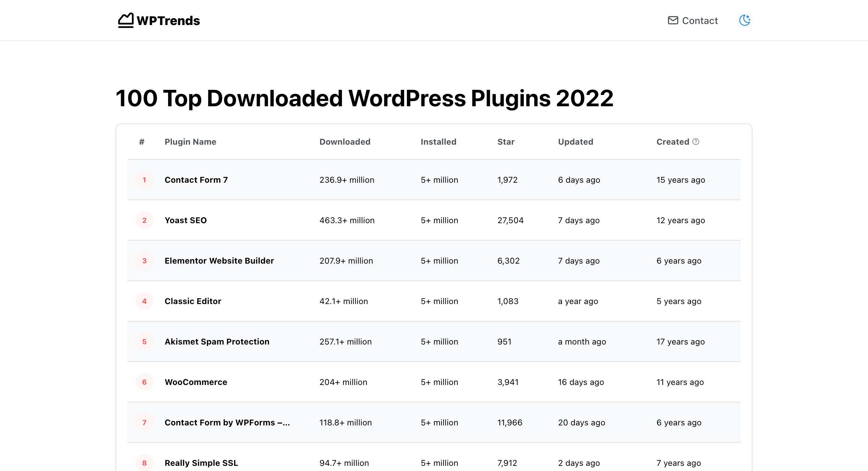Click star count 11,966
The image size is (868, 471).
[510, 423]
